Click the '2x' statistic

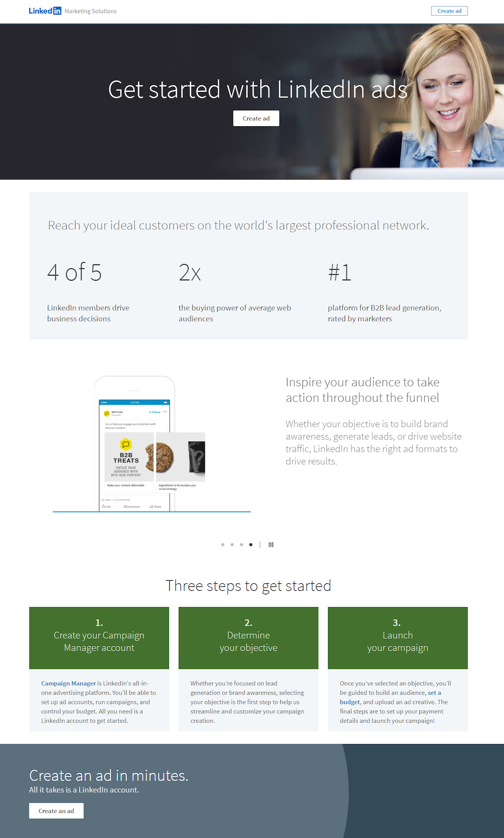(x=190, y=273)
